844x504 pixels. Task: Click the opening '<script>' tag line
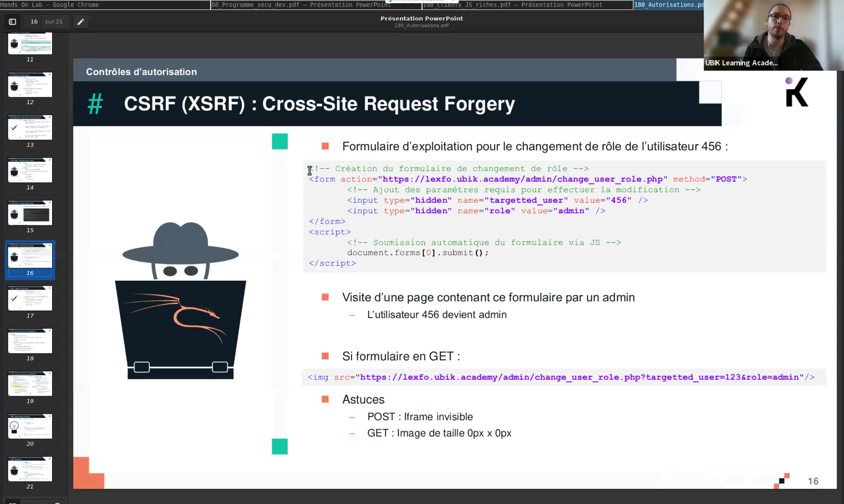coord(330,232)
